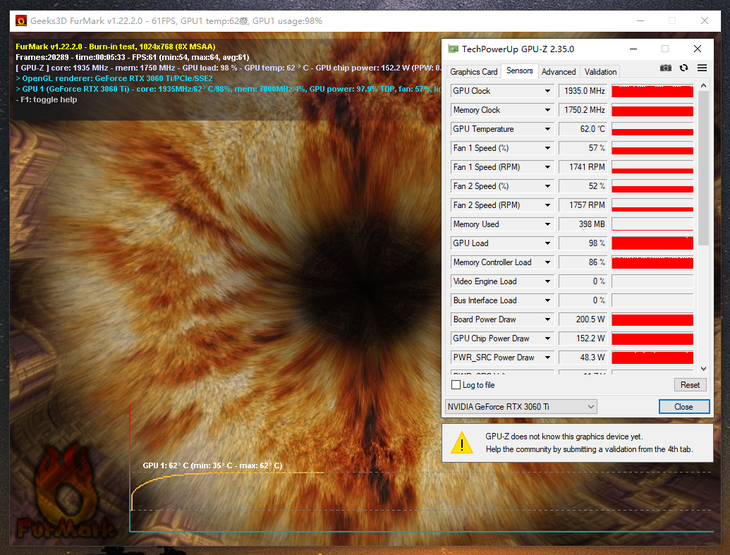Enable the Log to file checkbox

pyautogui.click(x=456, y=385)
